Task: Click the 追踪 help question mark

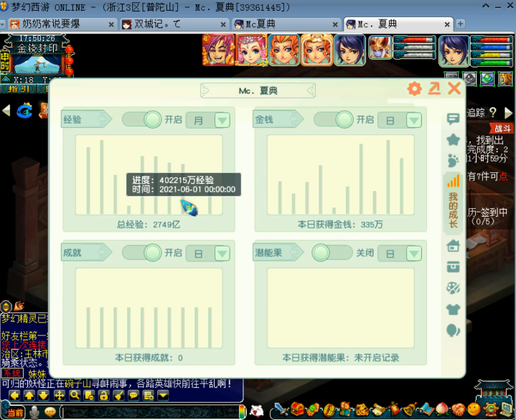Action: [x=492, y=113]
